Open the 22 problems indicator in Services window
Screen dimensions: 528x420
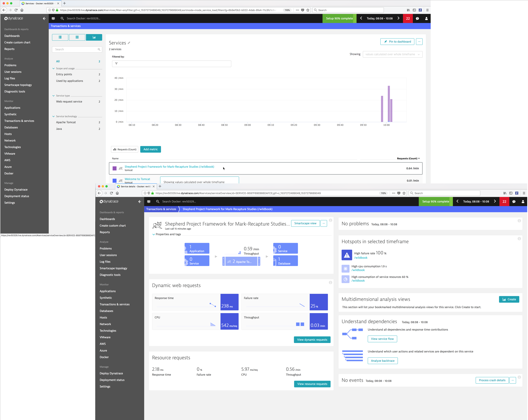pos(408,18)
